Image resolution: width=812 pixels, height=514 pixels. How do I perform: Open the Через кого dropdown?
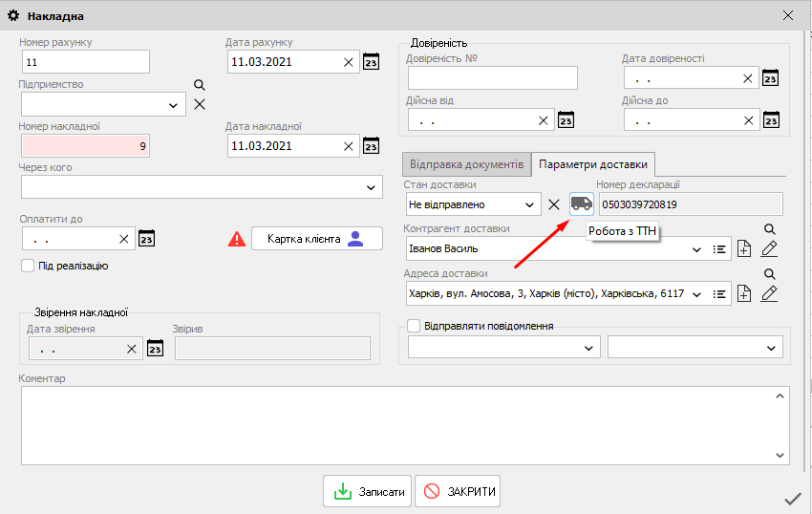(x=372, y=187)
